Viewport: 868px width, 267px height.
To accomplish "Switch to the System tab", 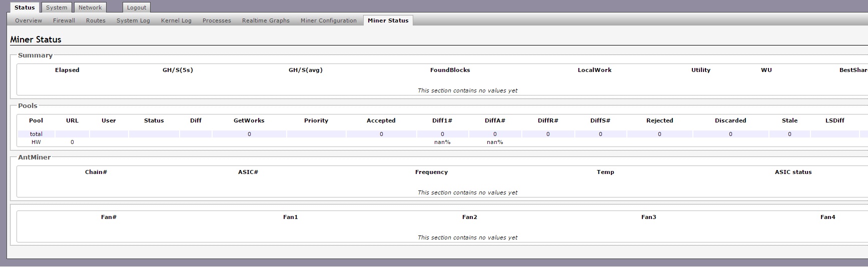I will [x=57, y=7].
